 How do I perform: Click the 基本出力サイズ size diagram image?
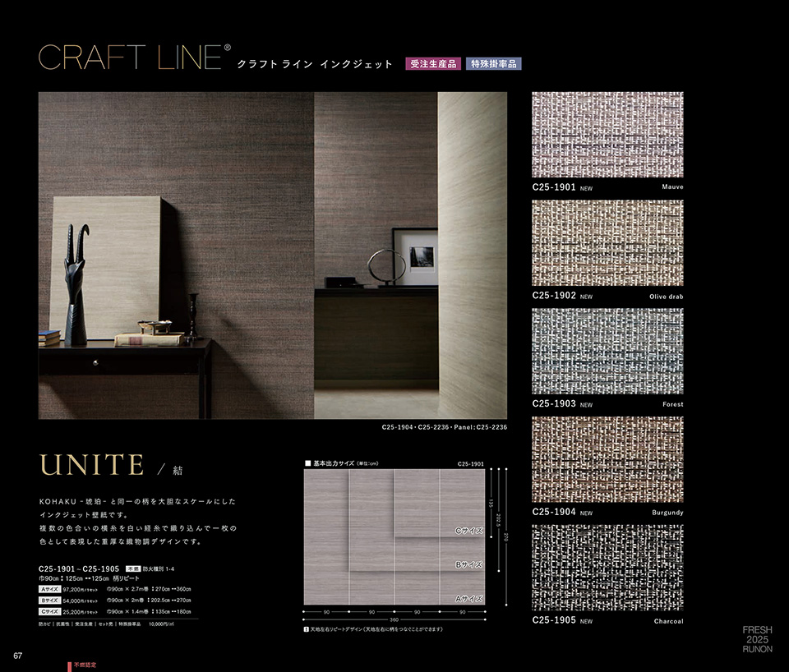[x=394, y=536]
